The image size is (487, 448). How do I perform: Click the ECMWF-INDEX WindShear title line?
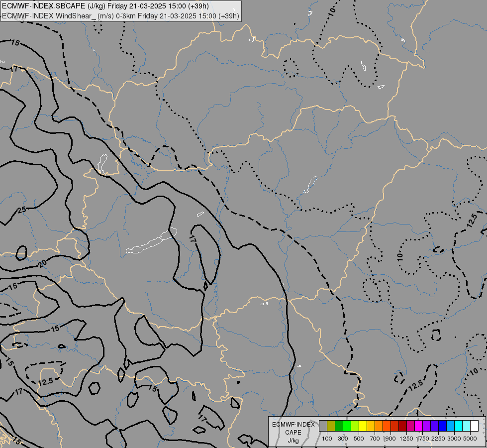120,16
